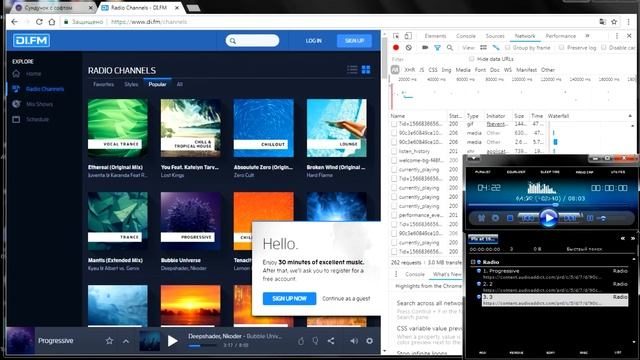Image resolution: width=640 pixels, height=360 pixels.
Task: Toggle DevTools device toolbar
Action: coord(408,36)
